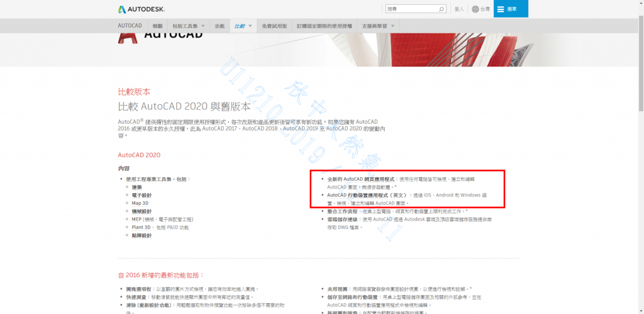Viewport: 644px width, 314px height.
Task: Open the 概觀 overview tab
Action: 157,26
